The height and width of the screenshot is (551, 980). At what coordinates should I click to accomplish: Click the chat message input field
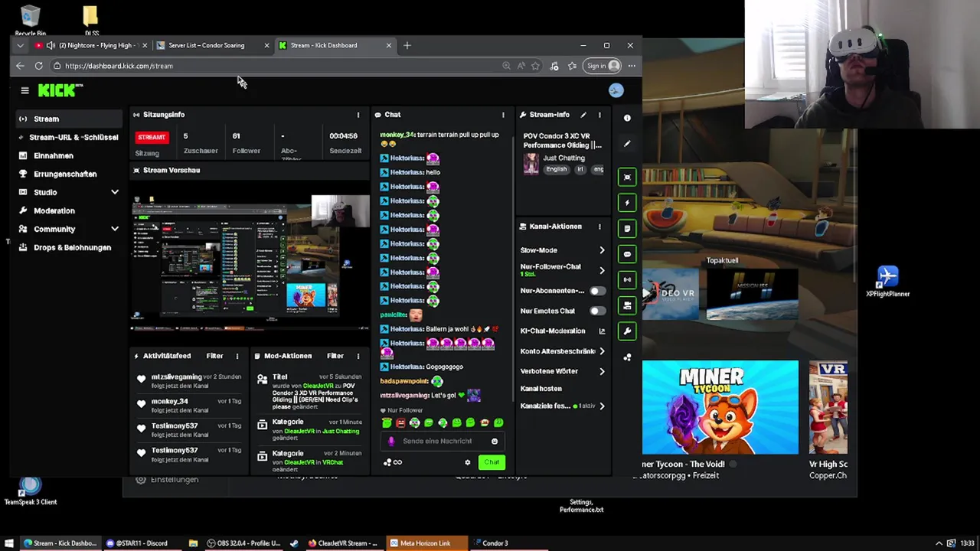[443, 441]
